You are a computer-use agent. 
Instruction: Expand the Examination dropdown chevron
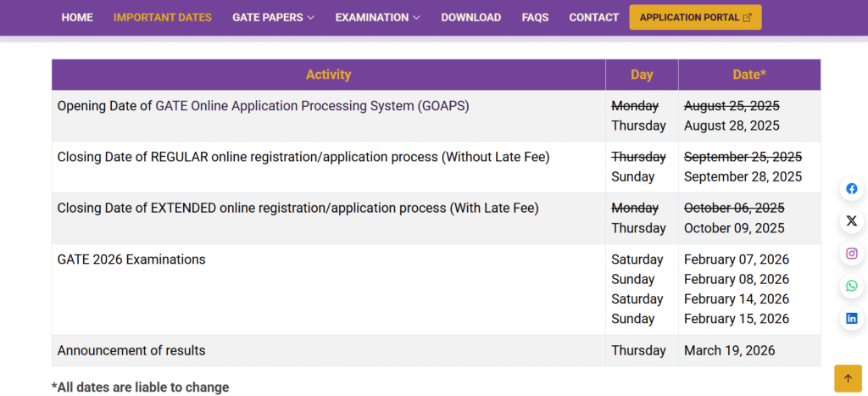click(416, 18)
